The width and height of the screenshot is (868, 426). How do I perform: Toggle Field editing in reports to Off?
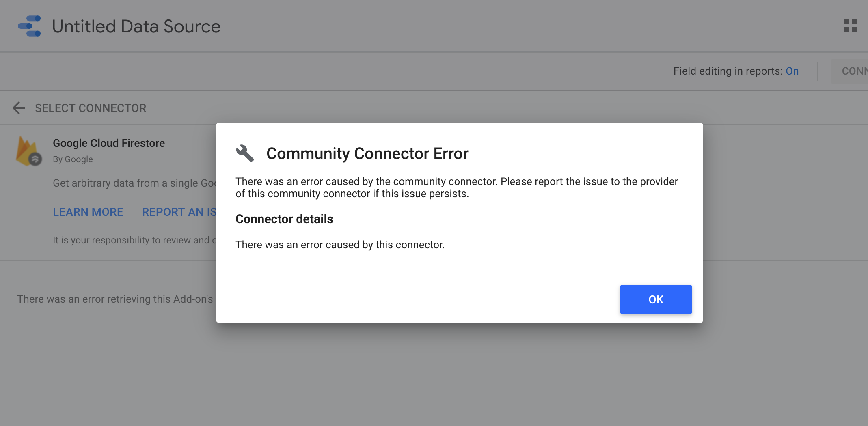tap(791, 71)
